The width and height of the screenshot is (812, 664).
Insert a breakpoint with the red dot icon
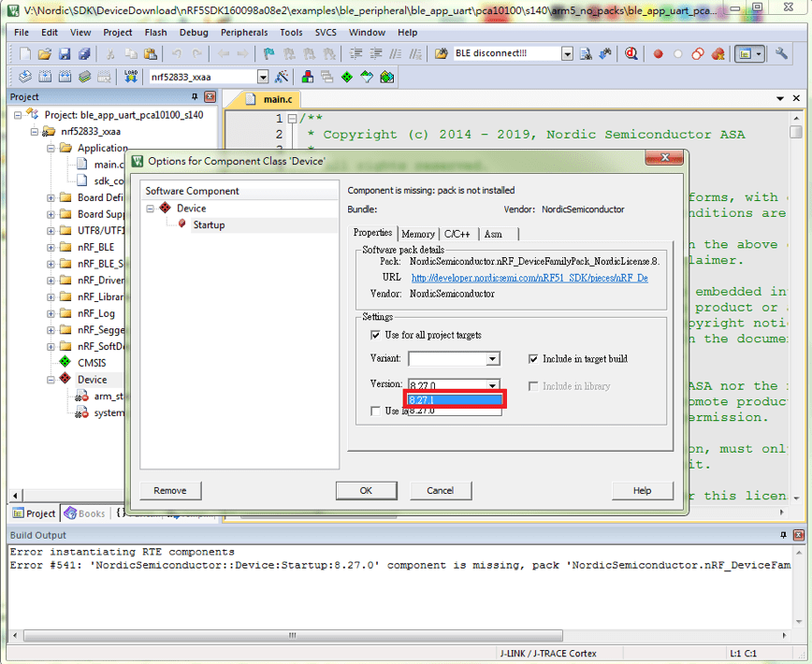(659, 53)
